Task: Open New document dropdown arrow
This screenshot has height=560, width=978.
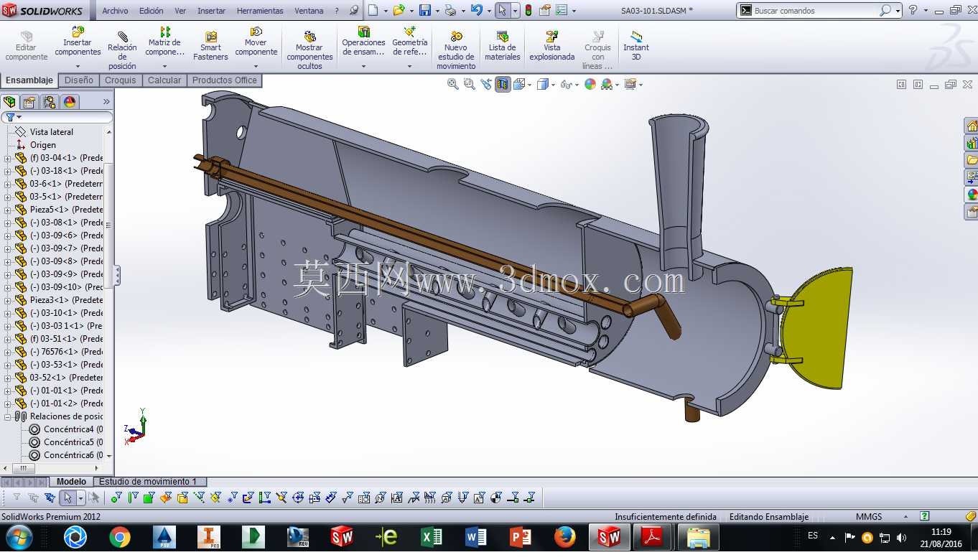Action: tap(385, 11)
